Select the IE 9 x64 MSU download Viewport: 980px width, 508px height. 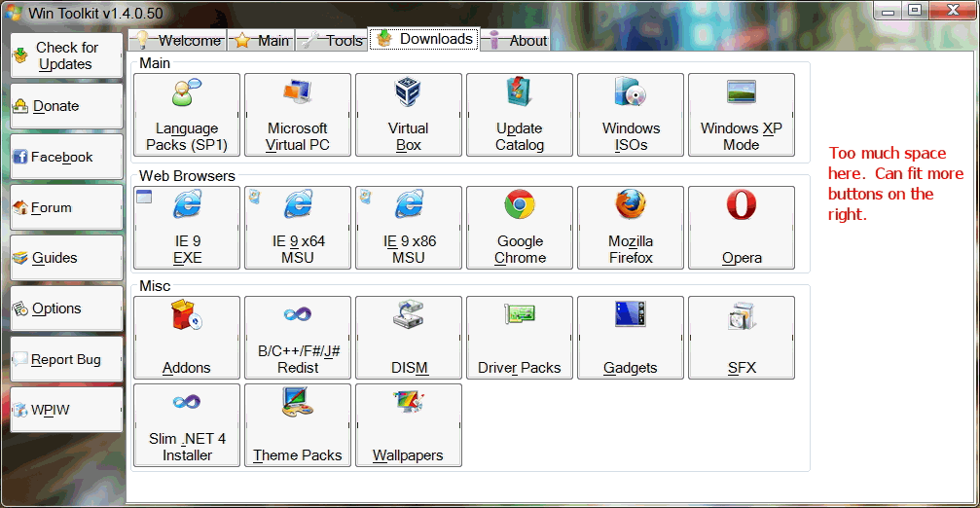point(298,228)
